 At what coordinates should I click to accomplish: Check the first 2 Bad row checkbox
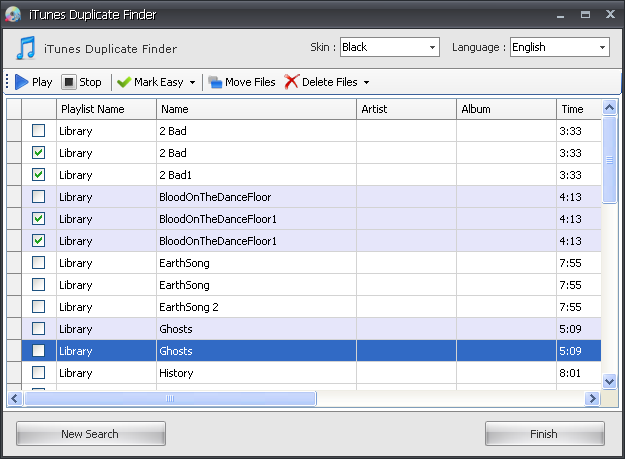(x=38, y=131)
